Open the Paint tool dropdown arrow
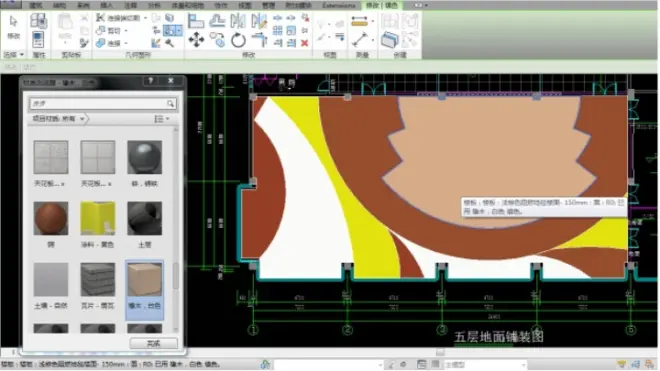The image size is (660, 371). pyautogui.click(x=179, y=30)
